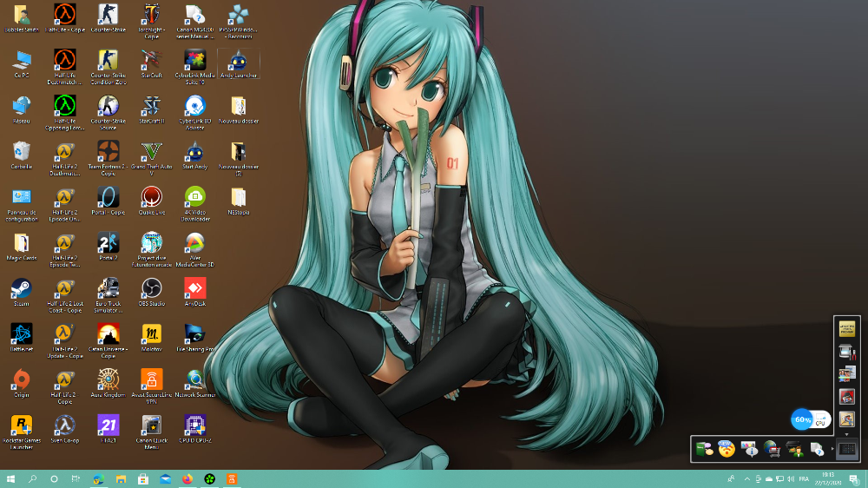Image resolution: width=868 pixels, height=488 pixels.
Task: Click the AnyDesk shortcut icon
Action: click(x=194, y=292)
